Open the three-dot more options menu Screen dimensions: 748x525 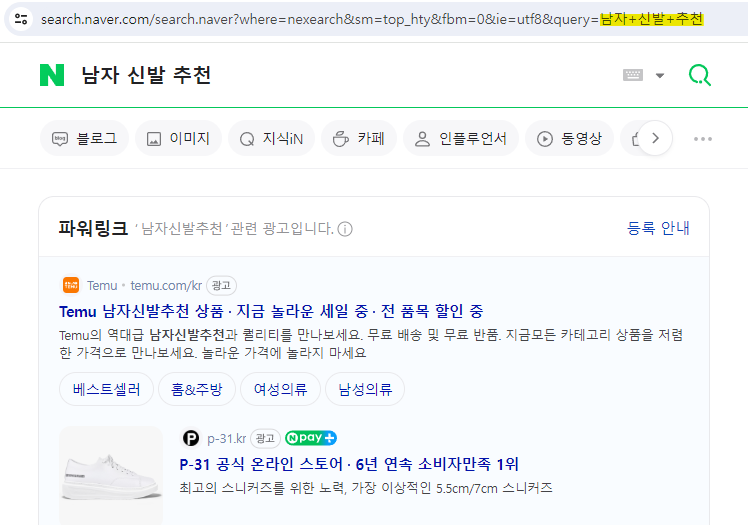click(703, 139)
